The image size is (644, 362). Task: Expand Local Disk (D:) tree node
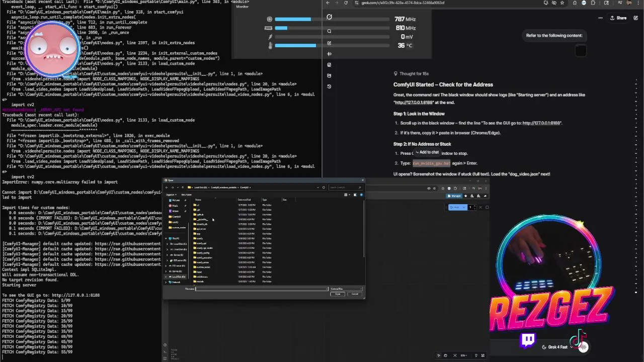pyautogui.click(x=166, y=277)
